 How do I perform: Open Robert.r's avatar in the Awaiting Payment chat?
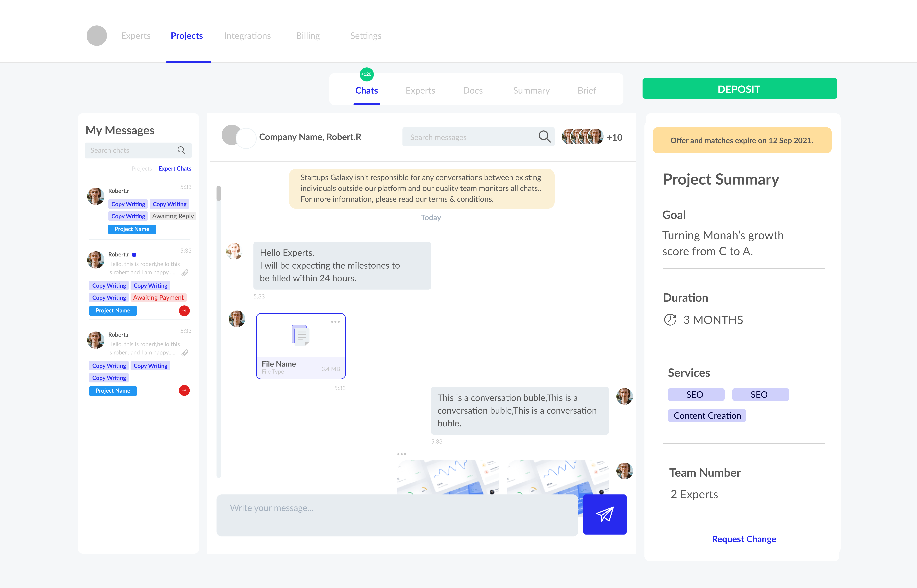tap(96, 260)
